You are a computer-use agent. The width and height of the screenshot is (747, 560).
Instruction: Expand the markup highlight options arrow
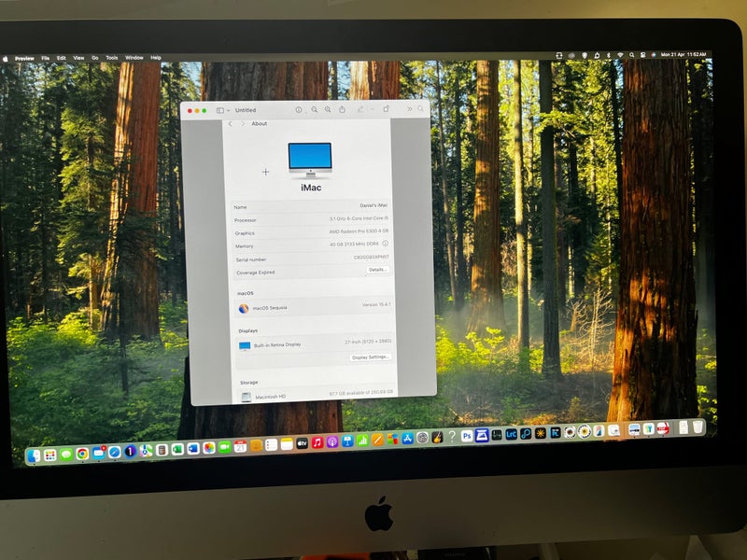click(371, 109)
